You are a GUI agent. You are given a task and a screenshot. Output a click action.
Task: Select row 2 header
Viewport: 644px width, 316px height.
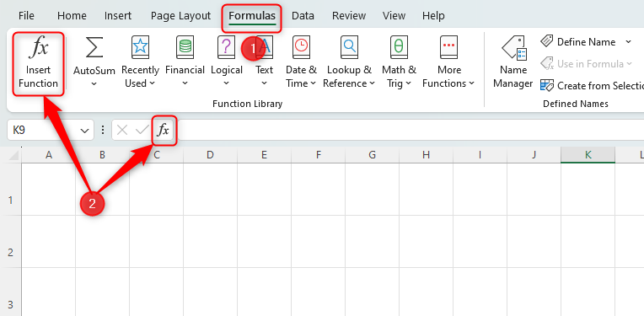pyautogui.click(x=11, y=241)
